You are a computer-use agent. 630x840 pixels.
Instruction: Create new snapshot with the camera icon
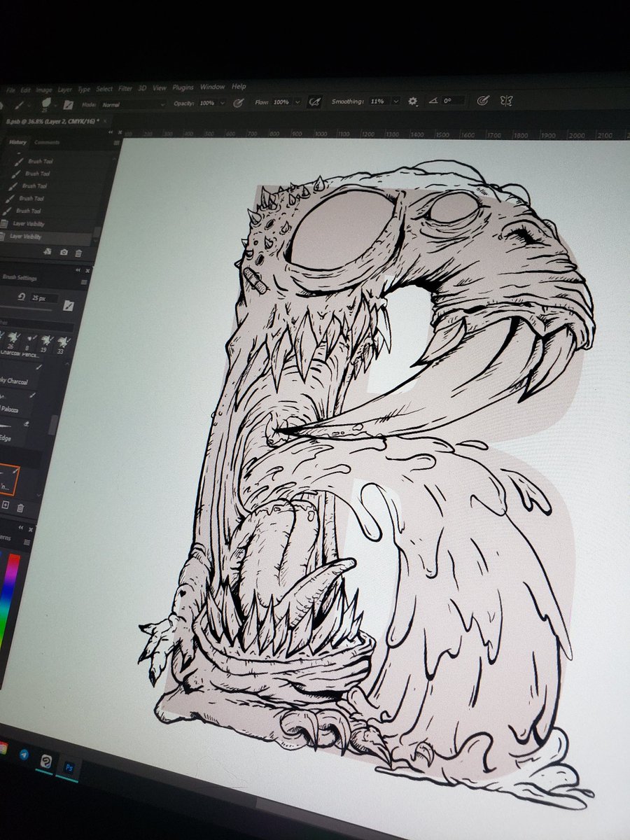click(x=64, y=251)
